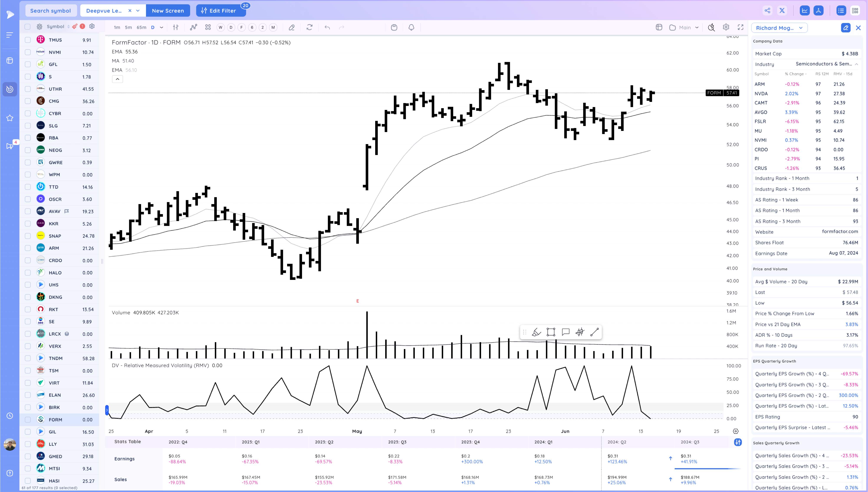This screenshot has height=492, width=868.
Task: Click the multi-chart layout grid icon
Action: (x=208, y=27)
